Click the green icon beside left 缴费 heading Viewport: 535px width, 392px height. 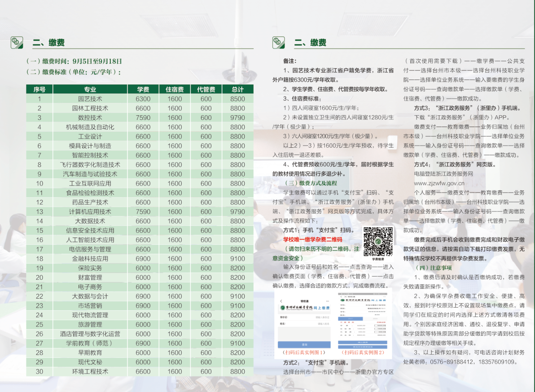17,43
